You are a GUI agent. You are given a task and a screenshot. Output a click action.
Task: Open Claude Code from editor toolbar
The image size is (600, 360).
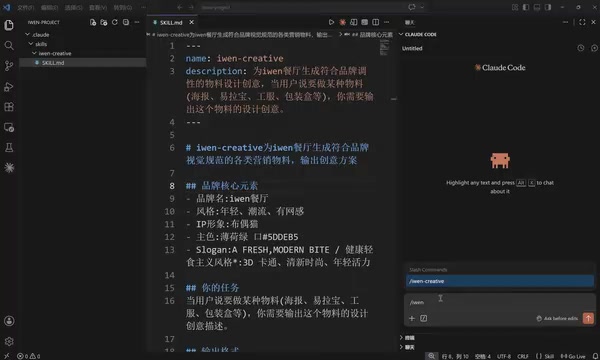(x=342, y=23)
